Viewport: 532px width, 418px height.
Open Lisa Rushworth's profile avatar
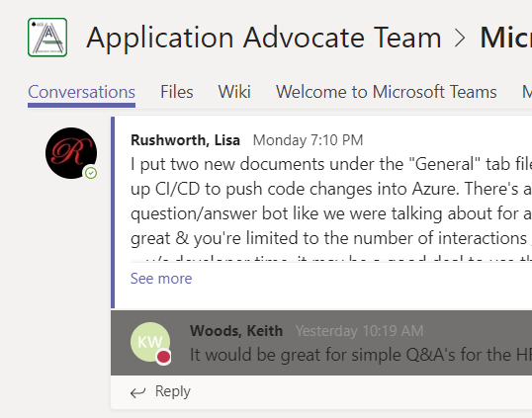click(71, 153)
